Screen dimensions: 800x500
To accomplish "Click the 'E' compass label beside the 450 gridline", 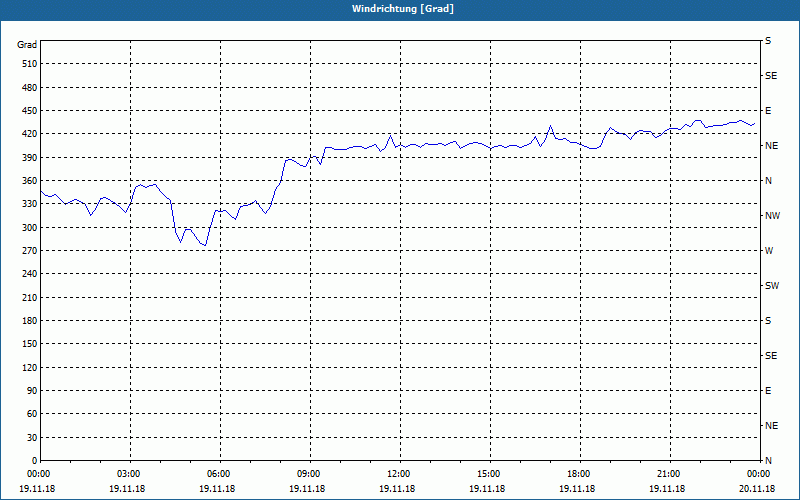I will (768, 111).
